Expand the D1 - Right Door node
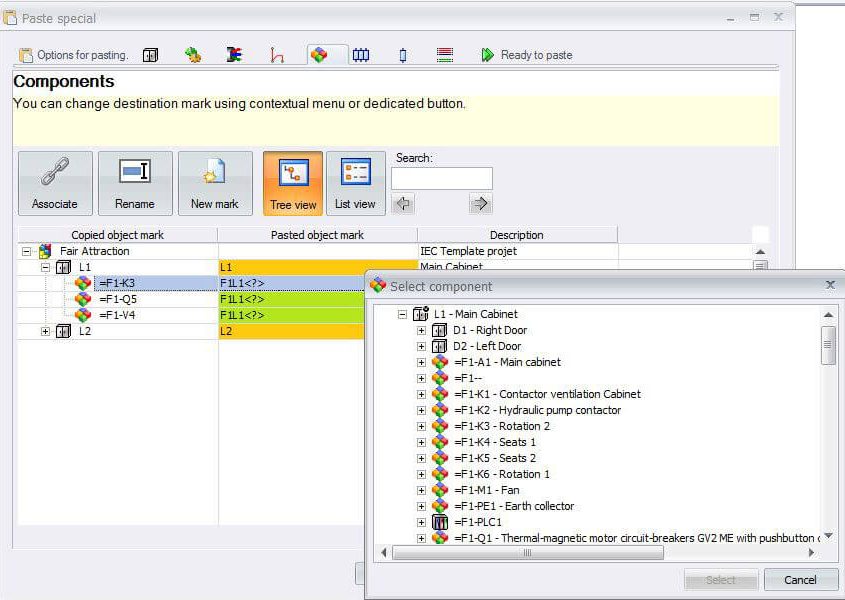This screenshot has height=600, width=845. [x=421, y=330]
